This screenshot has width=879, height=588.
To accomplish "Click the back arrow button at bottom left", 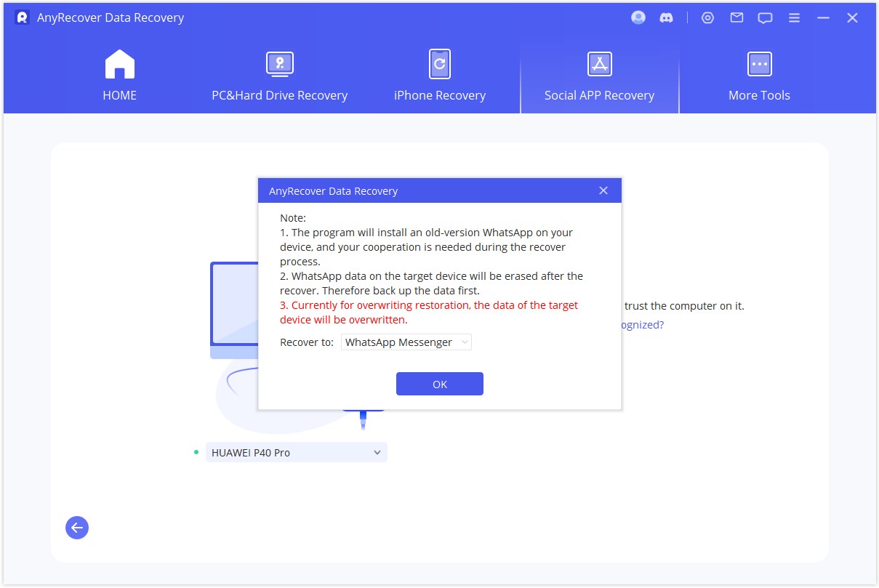I will [76, 528].
